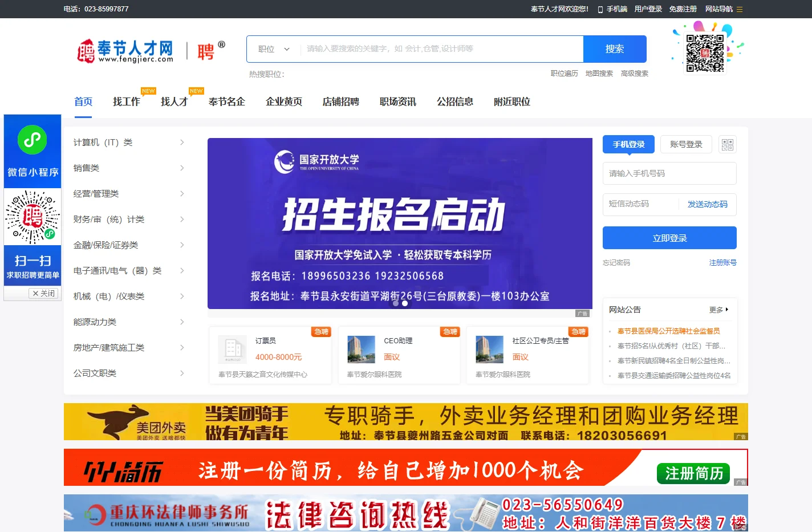
Task: Expand the 销售类 category
Action: (x=129, y=168)
